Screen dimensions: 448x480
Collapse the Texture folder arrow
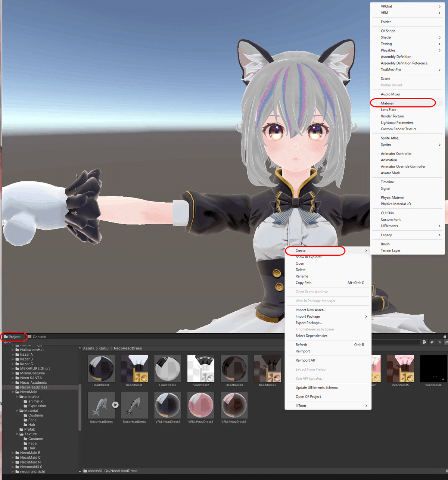pos(17,434)
